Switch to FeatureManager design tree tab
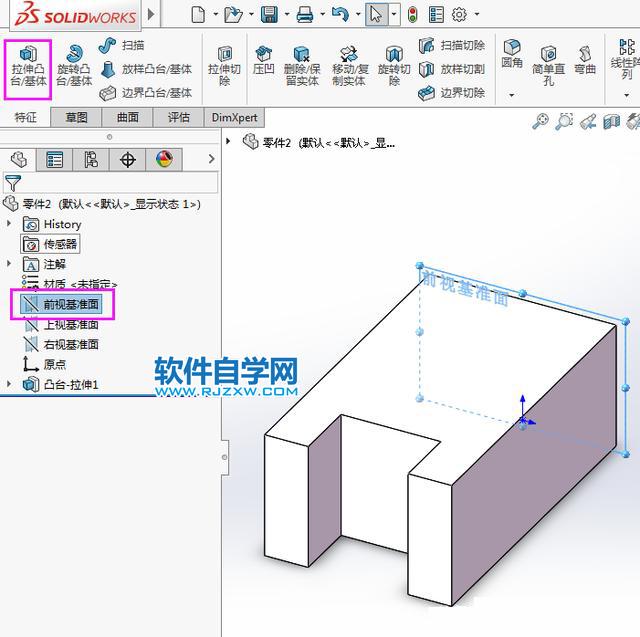This screenshot has width=640, height=637. coord(18,160)
